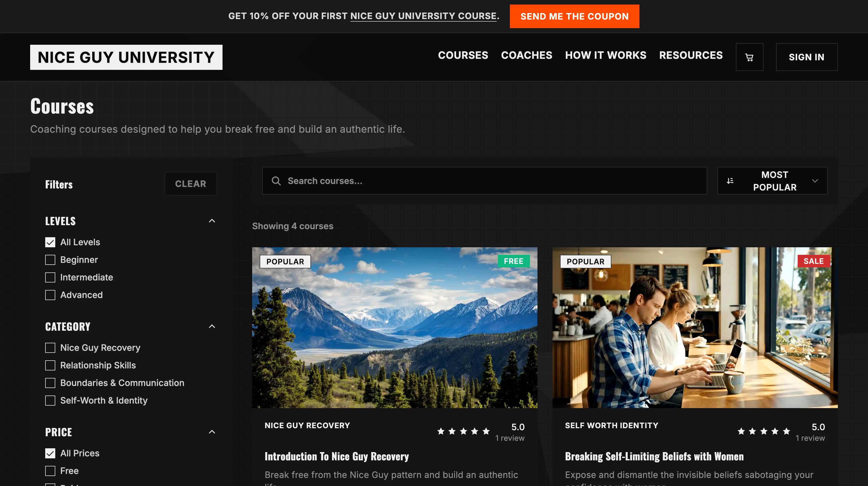Uncheck the All Prices checkbox
This screenshot has width=868, height=486.
point(50,453)
